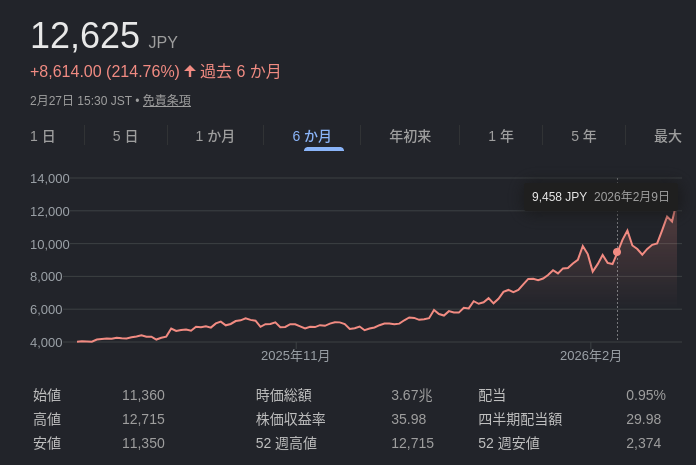Switch to the 1 日 time range tab
Viewport: 696px width, 465px height.
pos(43,136)
